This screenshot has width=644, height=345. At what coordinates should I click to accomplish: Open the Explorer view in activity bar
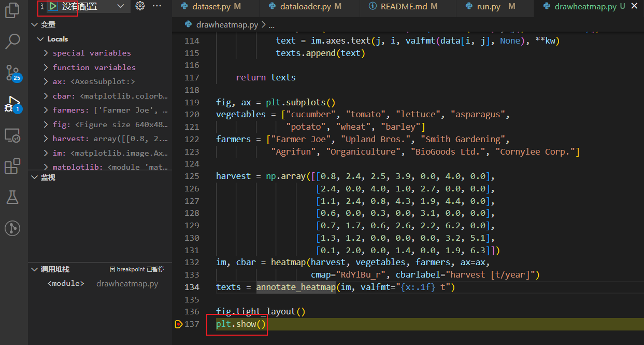click(12, 10)
